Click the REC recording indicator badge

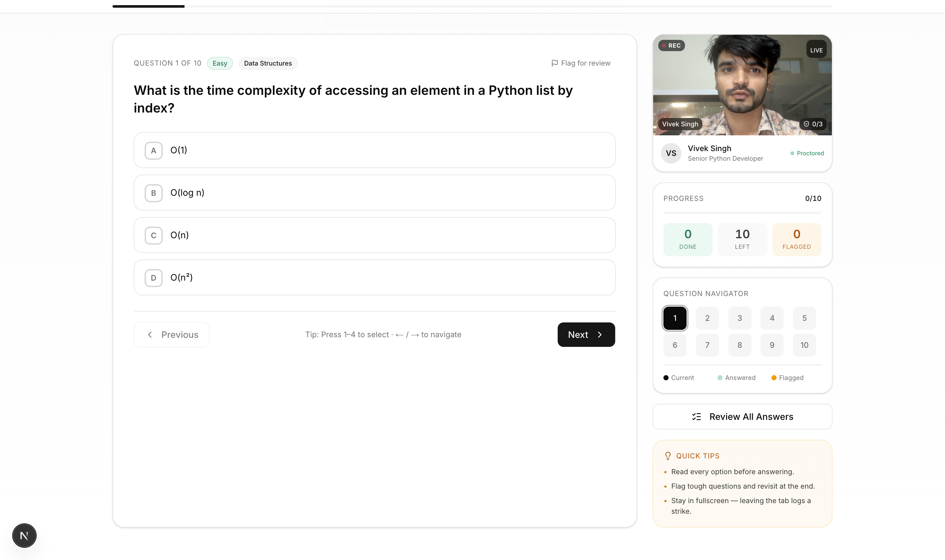pyautogui.click(x=671, y=46)
